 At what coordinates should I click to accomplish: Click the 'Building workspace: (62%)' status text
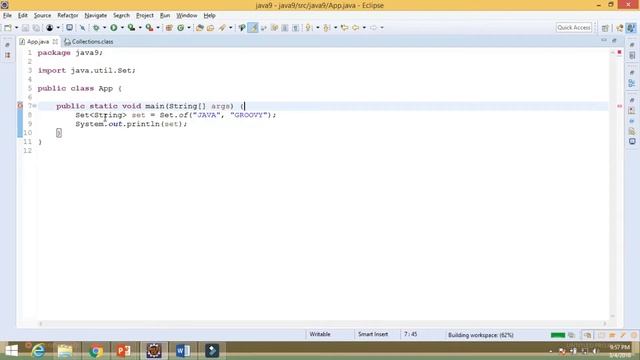pos(480,335)
